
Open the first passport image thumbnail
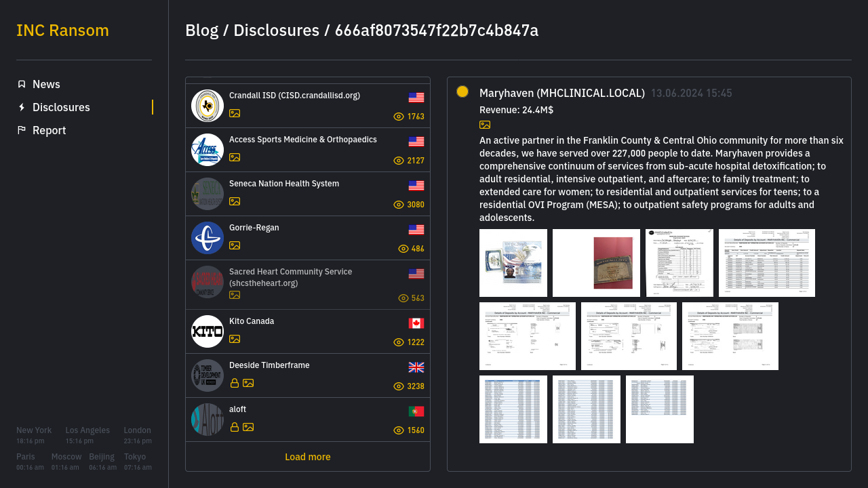(513, 263)
